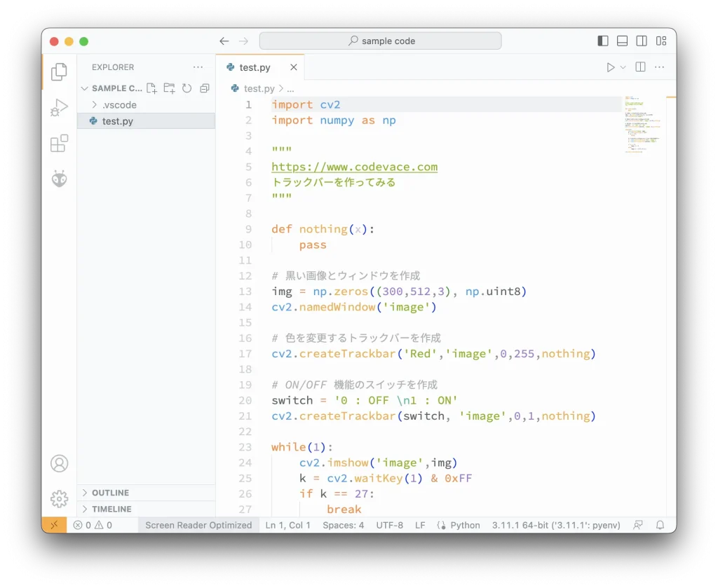
Task: Open the notifications bell
Action: point(660,524)
